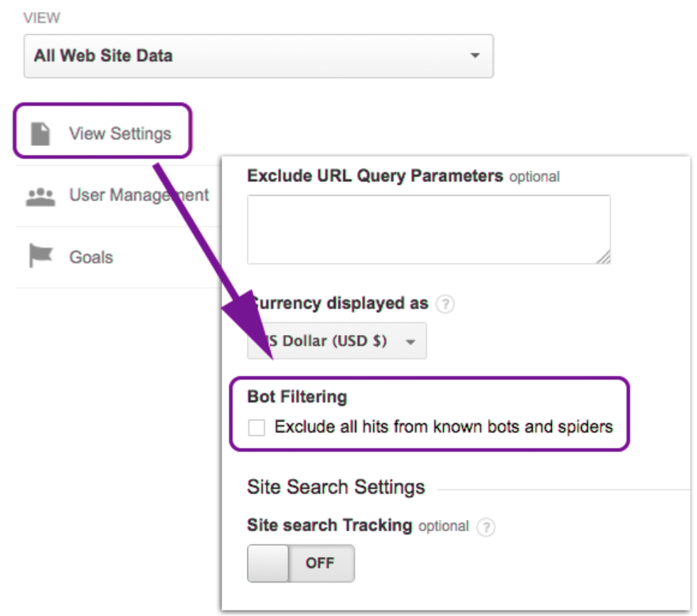This screenshot has width=697, height=616.
Task: Open View Settings from the menu
Action: (119, 133)
